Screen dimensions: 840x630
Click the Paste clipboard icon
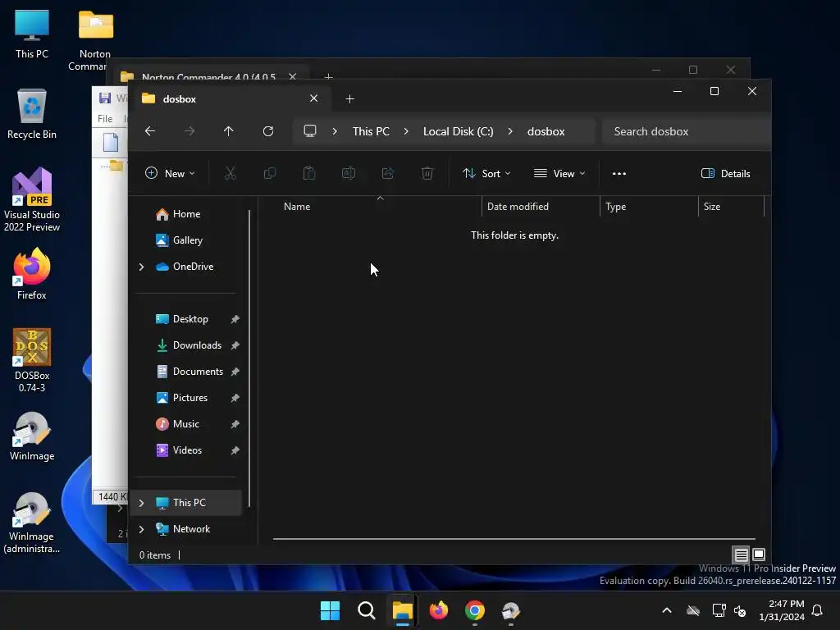[309, 174]
